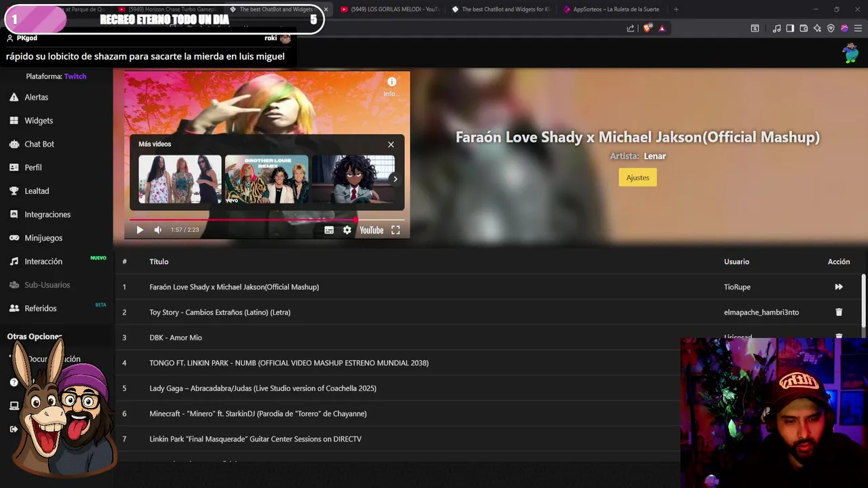Image resolution: width=868 pixels, height=488 pixels.
Task: Skip the Faraón Love Shady song
Action: click(839, 287)
